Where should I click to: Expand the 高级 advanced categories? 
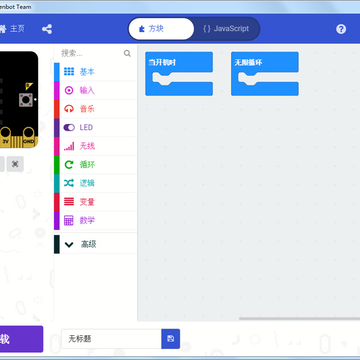pyautogui.click(x=95, y=244)
